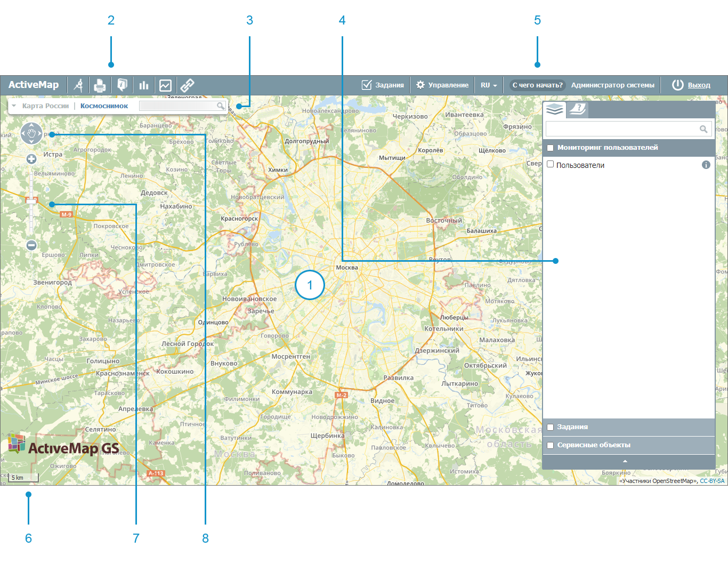Click the chain link share icon
The image size is (728, 564).
coord(187,85)
